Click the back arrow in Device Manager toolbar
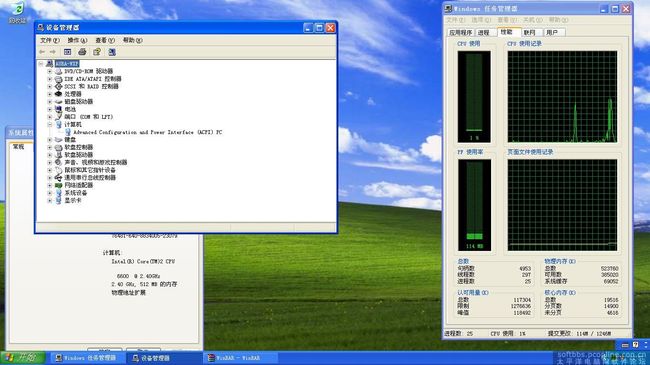This screenshot has height=365, width=650. 42,52
